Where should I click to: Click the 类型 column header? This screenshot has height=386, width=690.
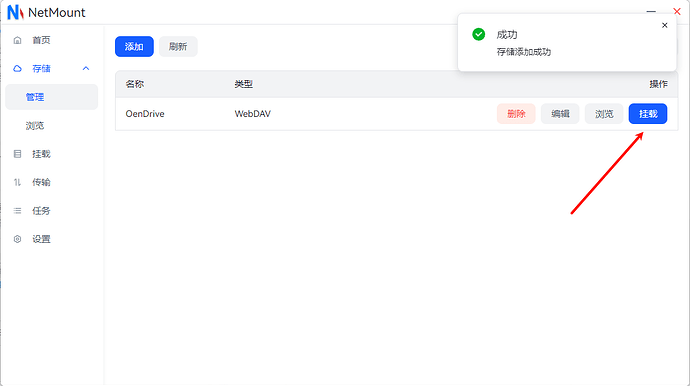click(x=244, y=84)
